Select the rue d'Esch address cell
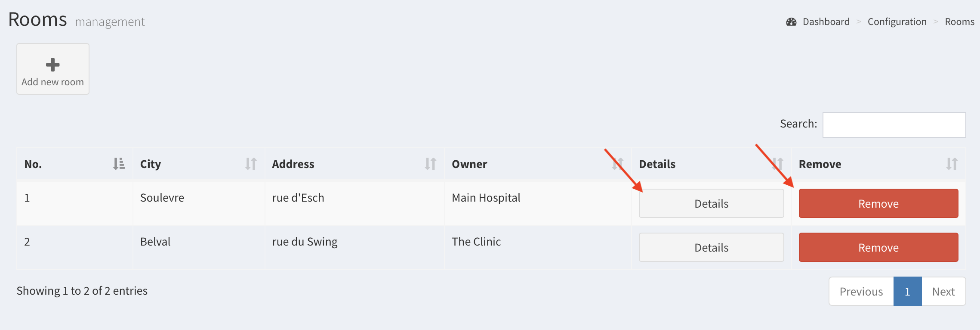This screenshot has width=980, height=330. 298,198
